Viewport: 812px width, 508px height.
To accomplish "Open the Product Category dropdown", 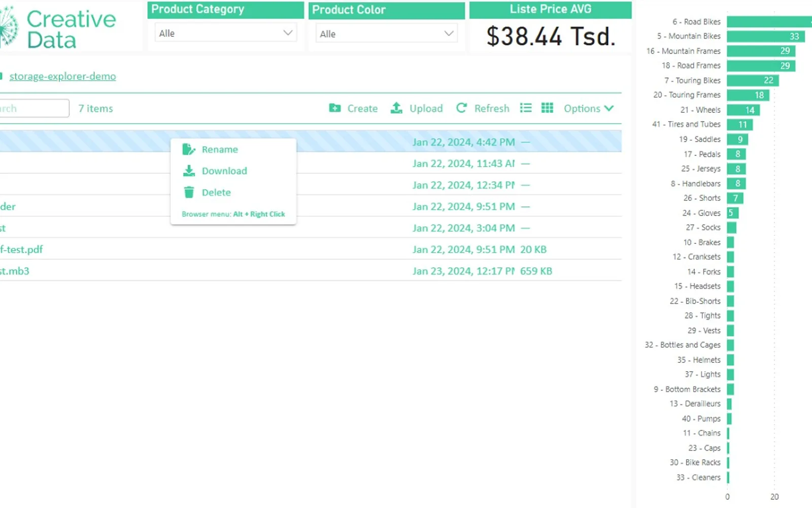I will (x=225, y=33).
